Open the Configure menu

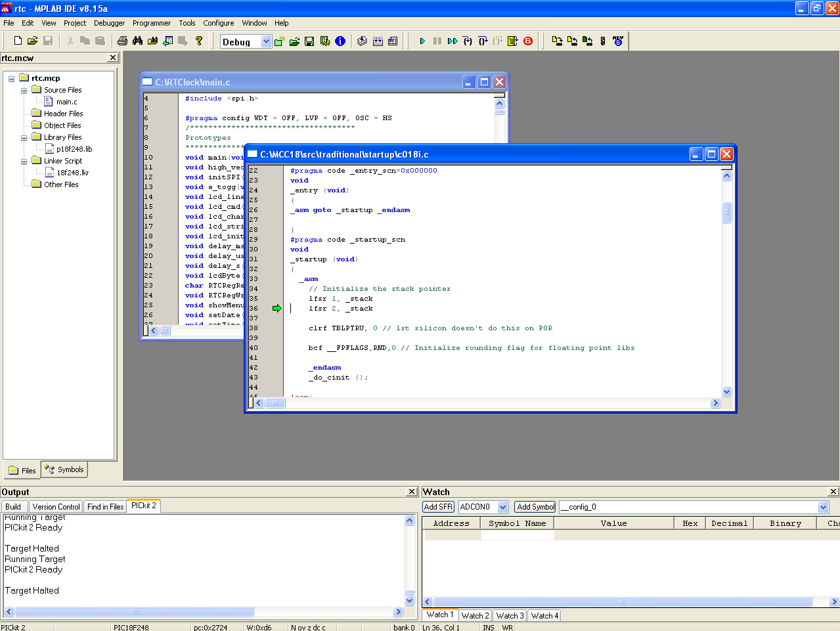219,23
